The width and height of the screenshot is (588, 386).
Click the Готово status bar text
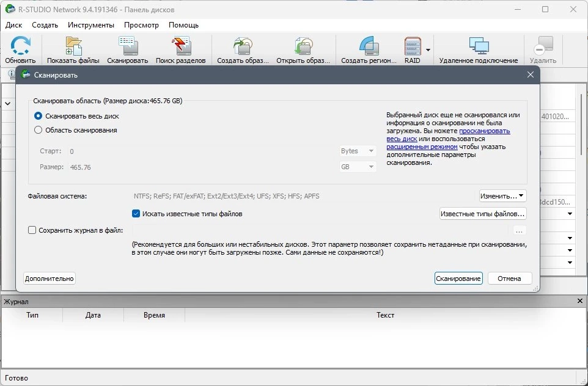[x=17, y=378]
